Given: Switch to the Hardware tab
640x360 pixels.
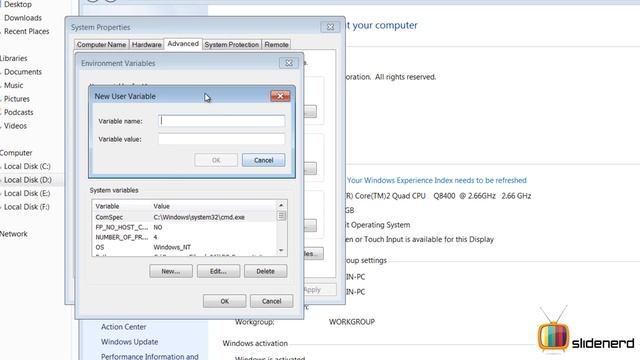Looking at the screenshot, I should coord(147,44).
